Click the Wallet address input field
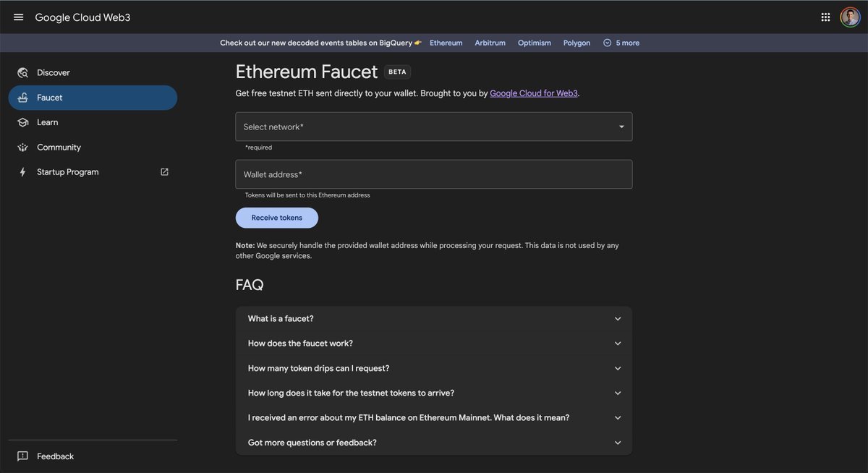The image size is (868, 473). coord(434,174)
